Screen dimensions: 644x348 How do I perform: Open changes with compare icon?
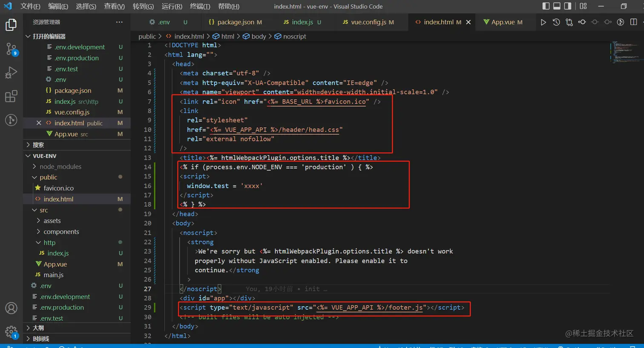(x=569, y=22)
